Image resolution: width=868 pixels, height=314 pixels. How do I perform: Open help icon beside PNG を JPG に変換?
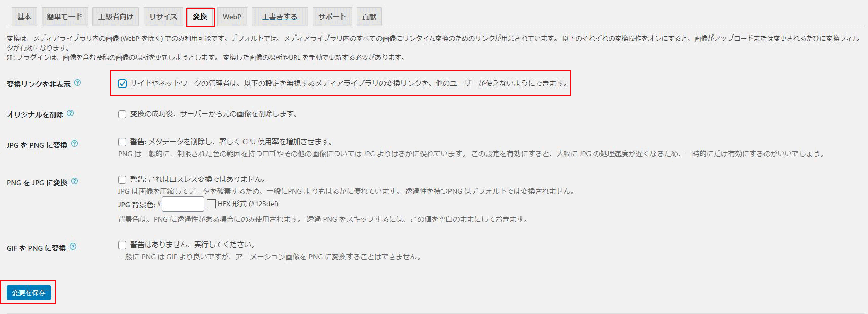pos(75,181)
